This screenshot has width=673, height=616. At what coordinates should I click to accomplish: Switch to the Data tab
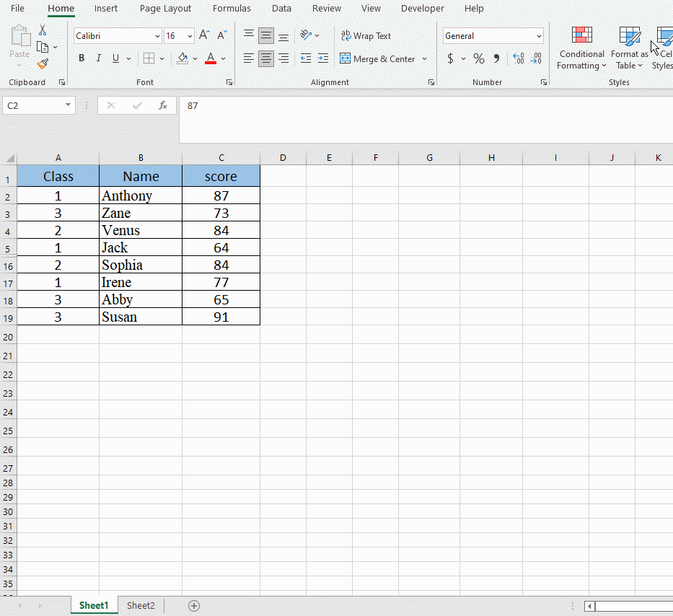point(281,8)
